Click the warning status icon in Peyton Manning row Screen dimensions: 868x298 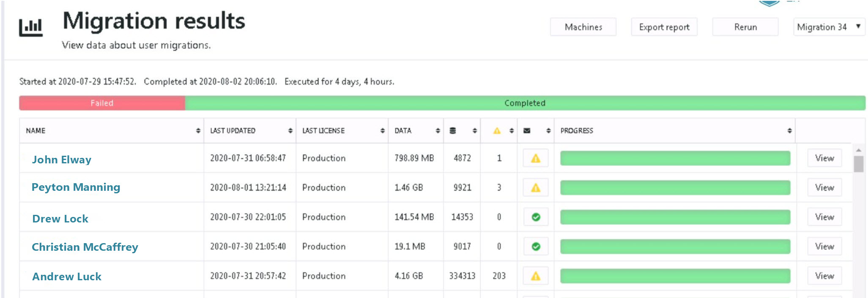(x=536, y=188)
